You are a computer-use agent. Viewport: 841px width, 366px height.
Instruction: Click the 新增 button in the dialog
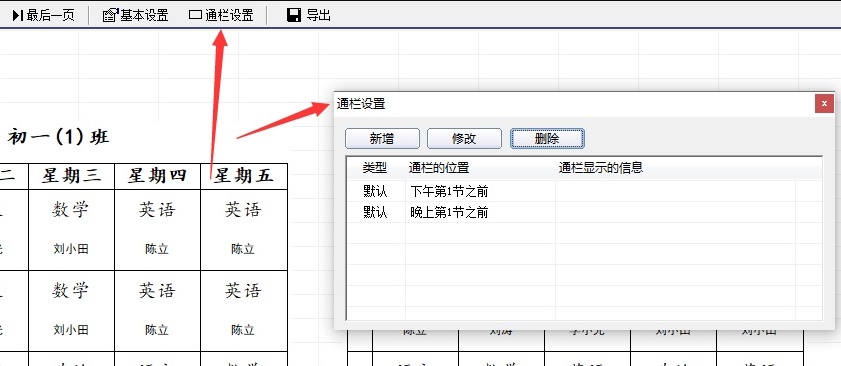tap(382, 138)
